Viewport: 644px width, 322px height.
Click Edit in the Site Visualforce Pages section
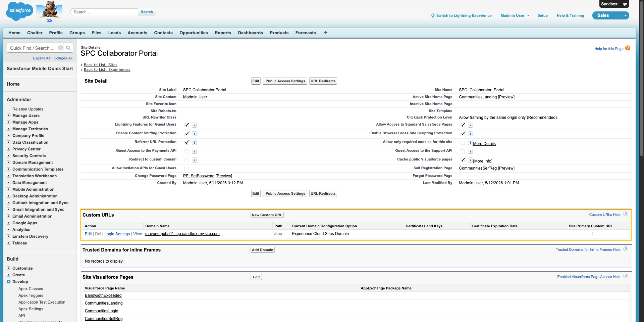coord(256,277)
